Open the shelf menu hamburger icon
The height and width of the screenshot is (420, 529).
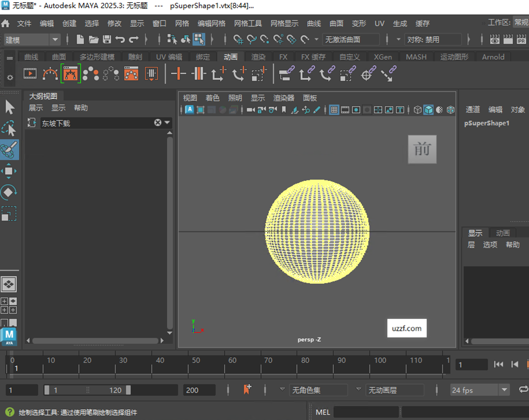pyautogui.click(x=10, y=58)
